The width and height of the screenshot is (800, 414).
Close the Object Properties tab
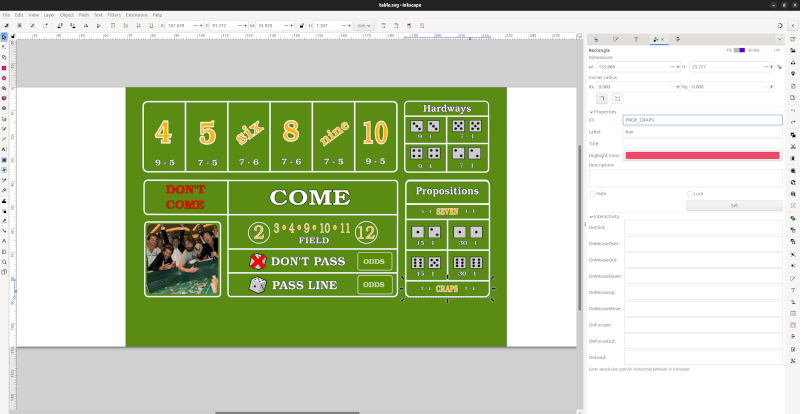[663, 39]
